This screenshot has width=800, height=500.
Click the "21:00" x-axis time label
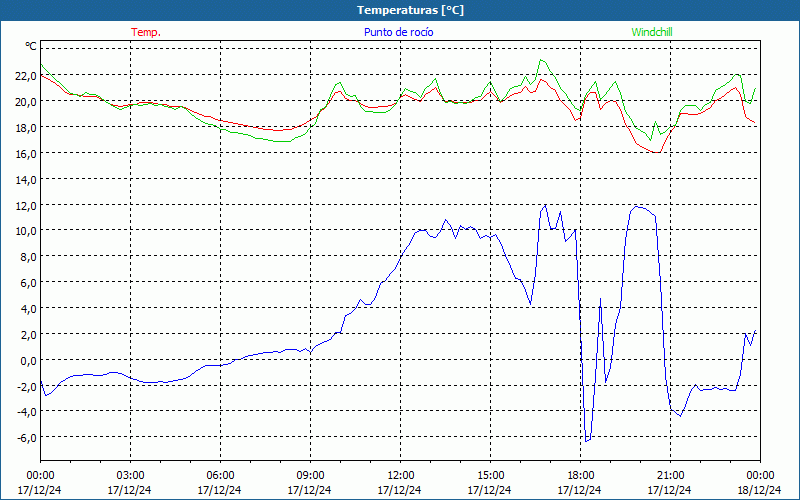point(670,476)
